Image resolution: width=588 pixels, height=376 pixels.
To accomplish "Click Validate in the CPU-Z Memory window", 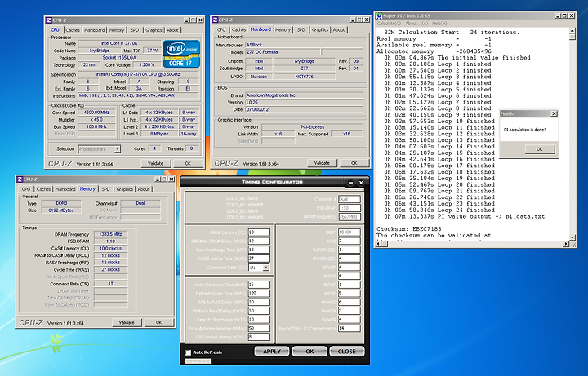I will 127,322.
